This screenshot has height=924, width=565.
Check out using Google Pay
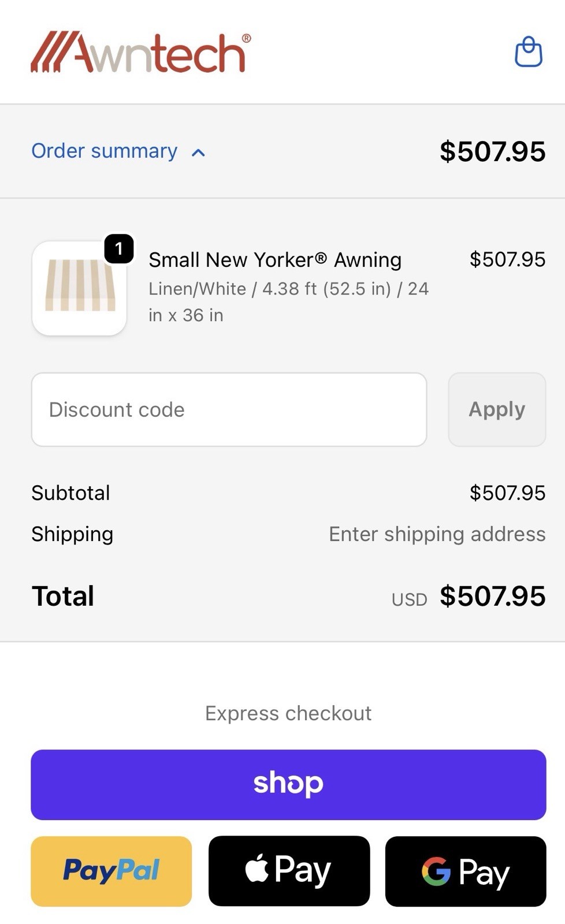(x=466, y=871)
